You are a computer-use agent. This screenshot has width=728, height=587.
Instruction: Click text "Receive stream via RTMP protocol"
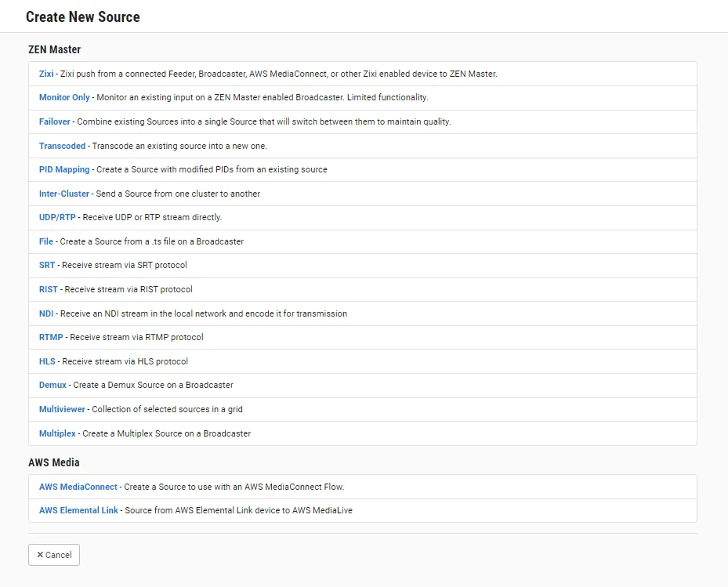136,337
